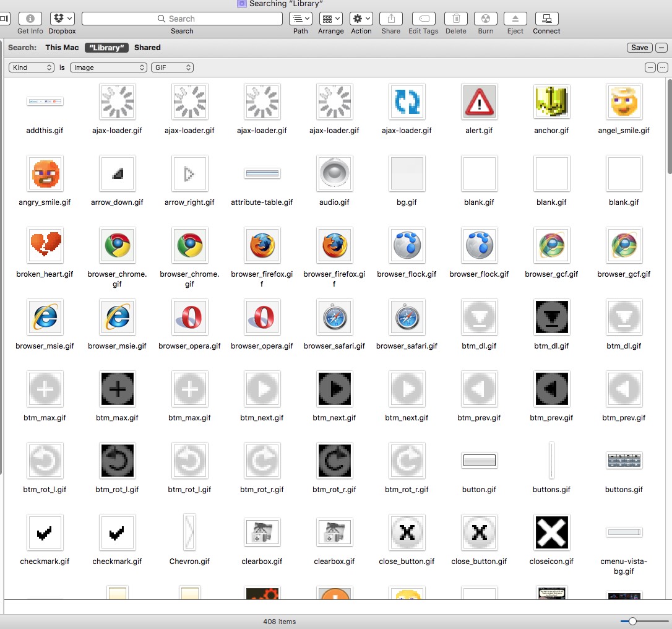
Task: Click the Edit Tags toolbar icon
Action: tap(423, 19)
